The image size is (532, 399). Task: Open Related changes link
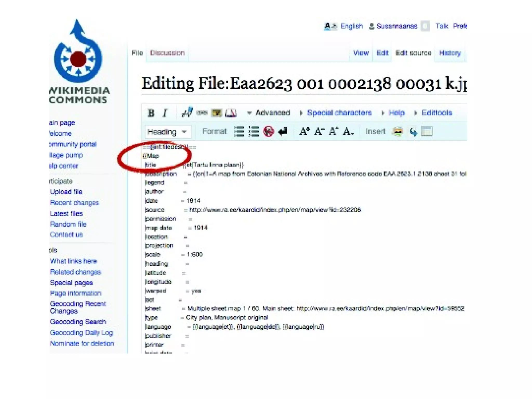(x=76, y=272)
